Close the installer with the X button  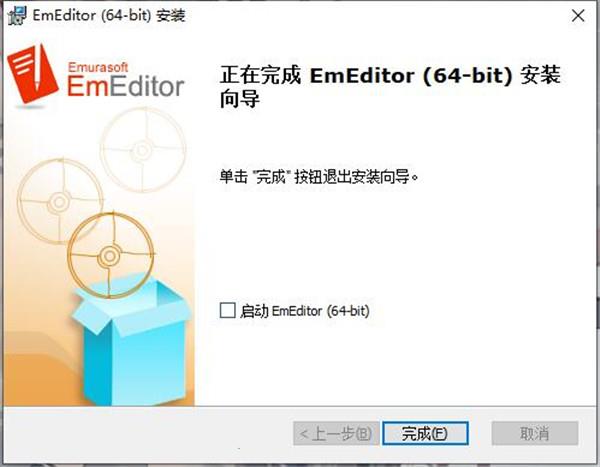tap(578, 16)
